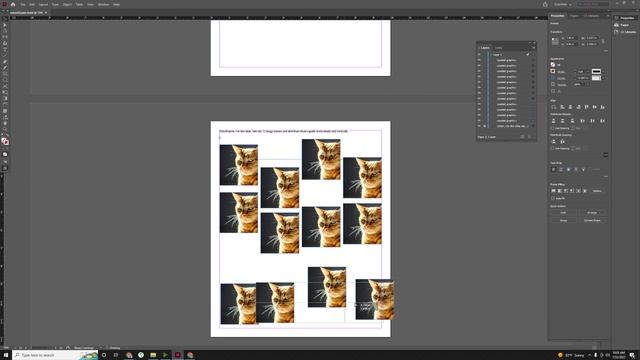This screenshot has height=360, width=640.
Task: Click Distribute Horizontal Centers icon
Action: point(592,121)
